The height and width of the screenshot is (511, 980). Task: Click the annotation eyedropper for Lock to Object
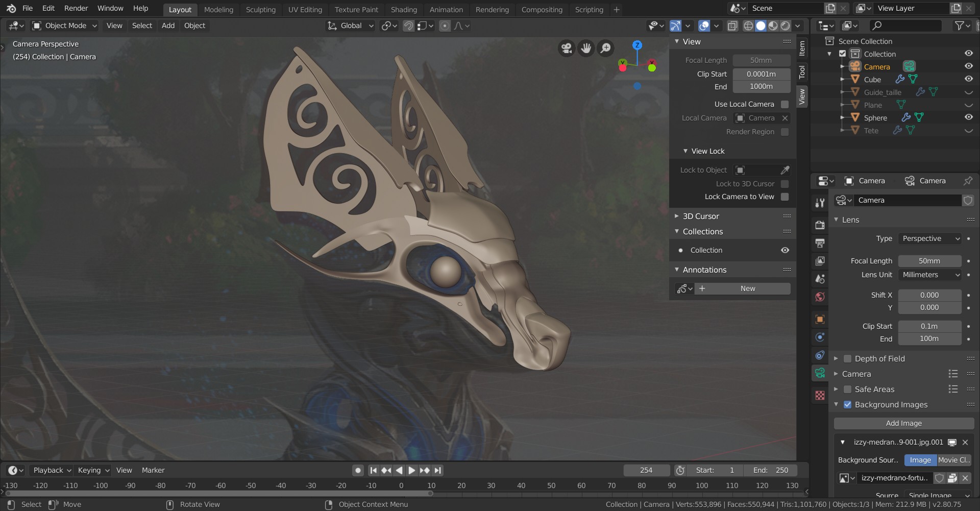[785, 170]
